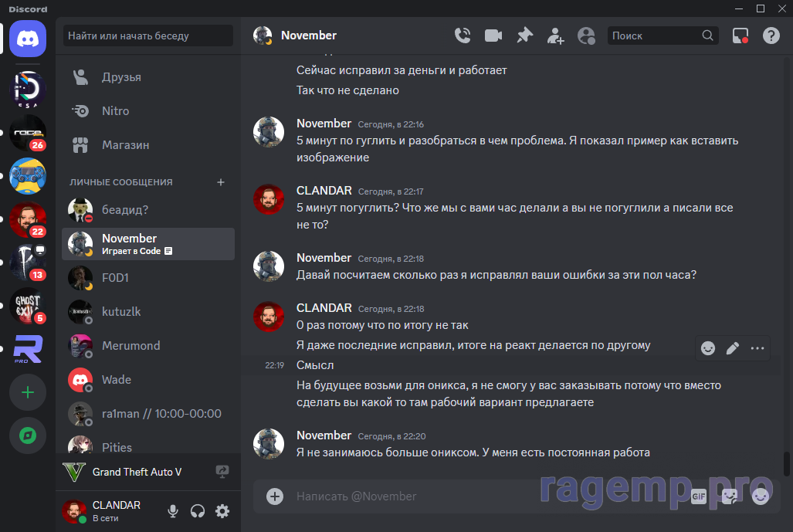This screenshot has height=532, width=793.
Task: Toggle headphones deafen
Action: (198, 511)
